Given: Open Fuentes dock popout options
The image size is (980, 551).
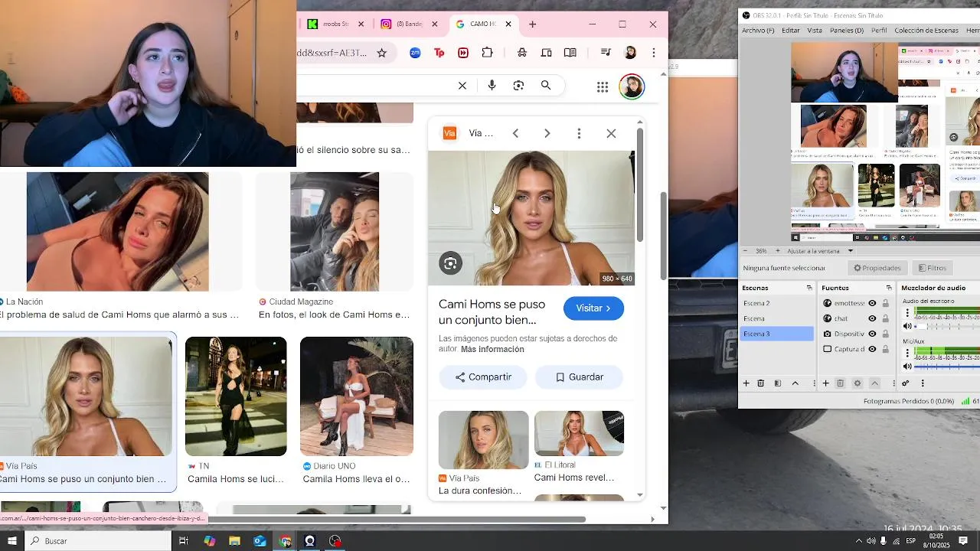Looking at the screenshot, I should point(889,288).
